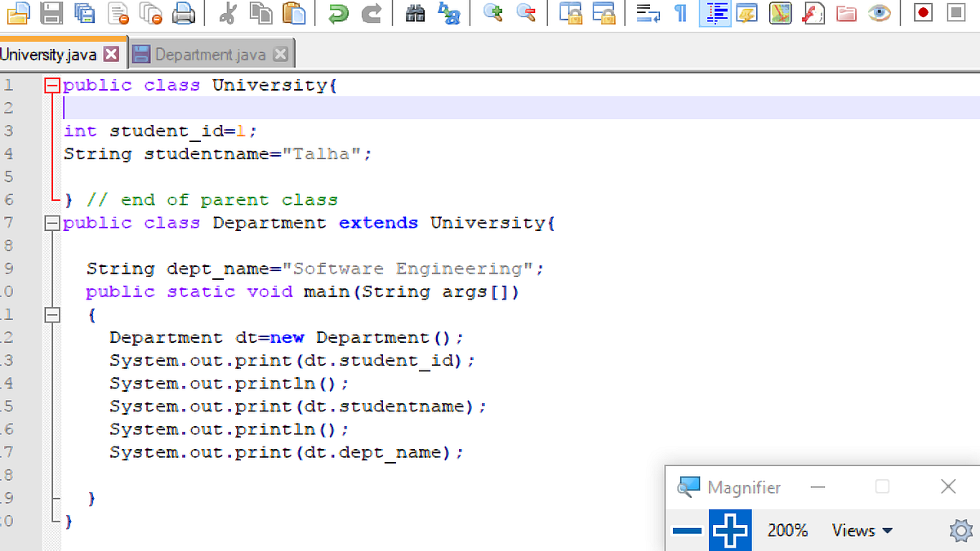Image resolution: width=980 pixels, height=551 pixels.
Task: Click the Close All documents icon
Action: click(151, 12)
